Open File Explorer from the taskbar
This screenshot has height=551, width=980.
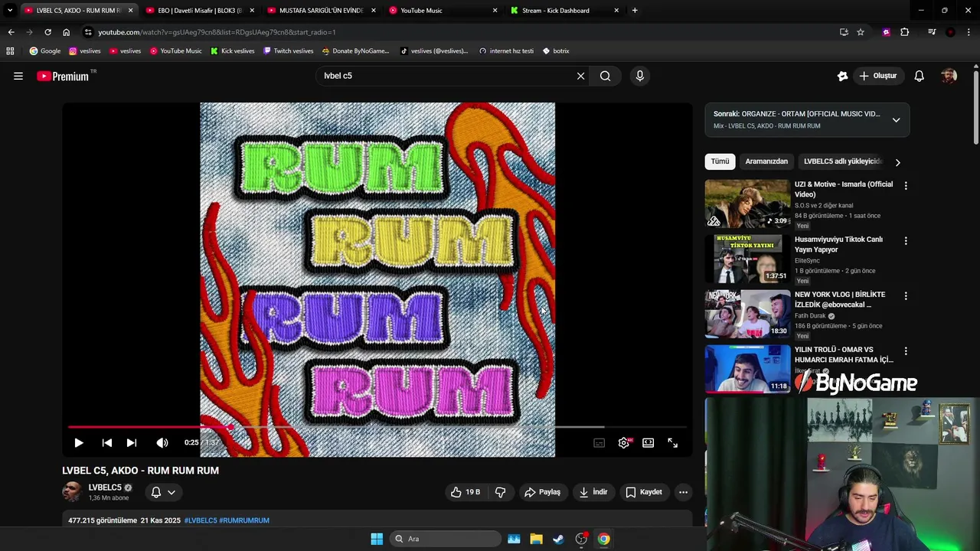pyautogui.click(x=536, y=539)
